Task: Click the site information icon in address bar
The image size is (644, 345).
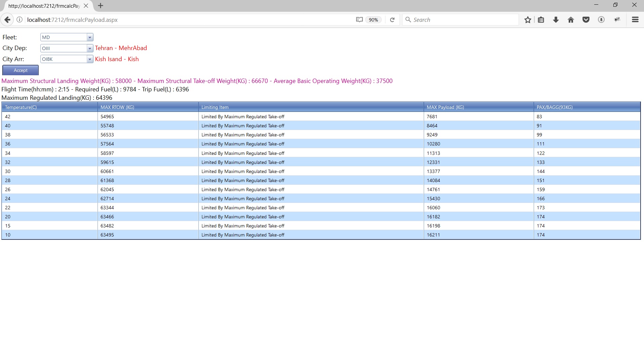Action: (x=20, y=20)
